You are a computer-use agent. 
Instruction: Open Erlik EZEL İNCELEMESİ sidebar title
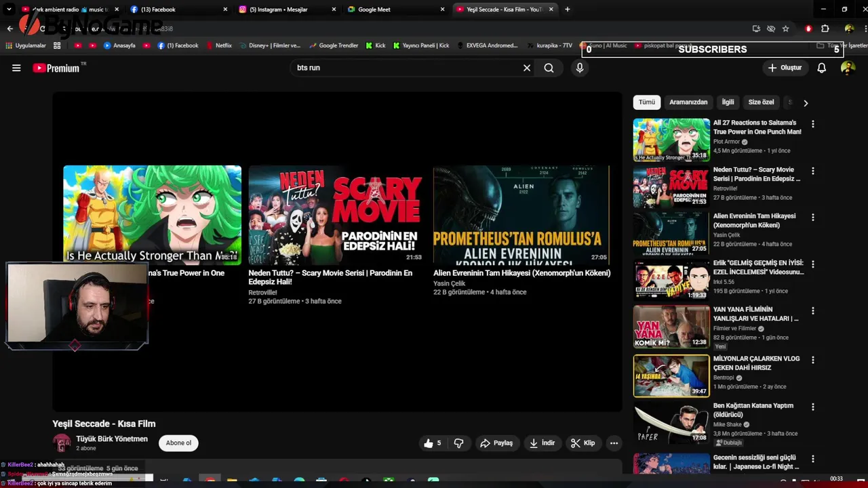tap(758, 267)
